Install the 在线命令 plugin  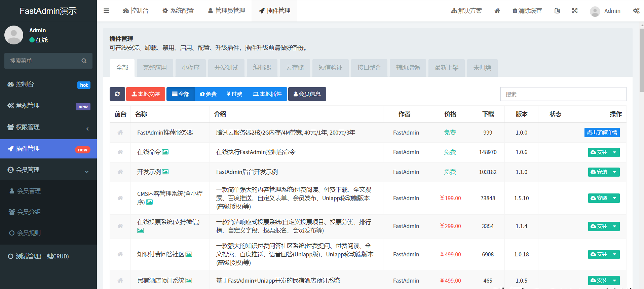[599, 152]
